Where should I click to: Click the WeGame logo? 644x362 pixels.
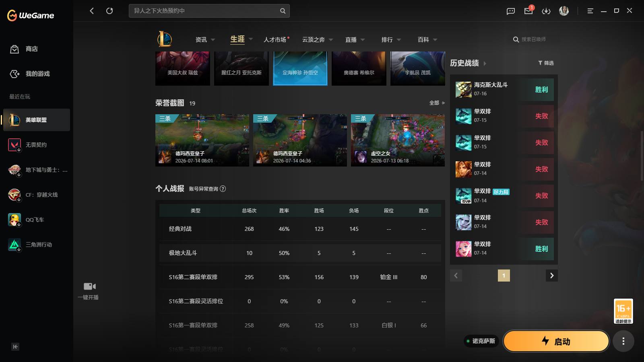pyautogui.click(x=31, y=15)
